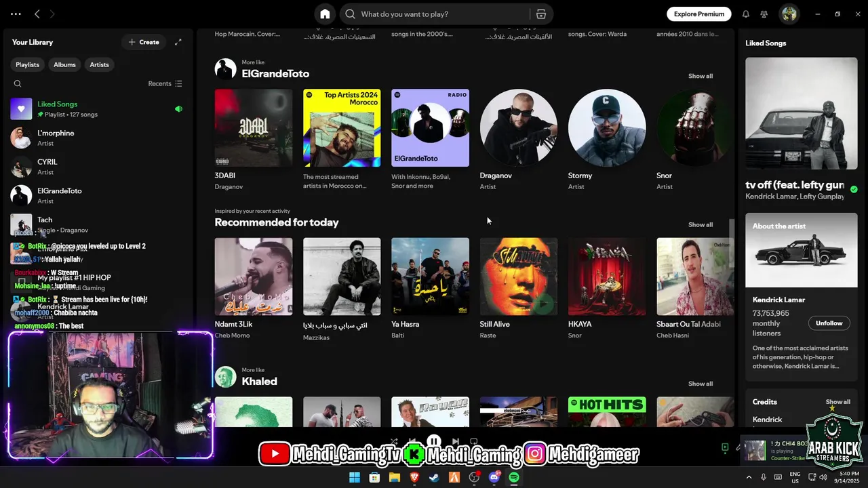Image resolution: width=868 pixels, height=488 pixels.
Task: Open the Friend Activity icon
Action: click(x=764, y=14)
